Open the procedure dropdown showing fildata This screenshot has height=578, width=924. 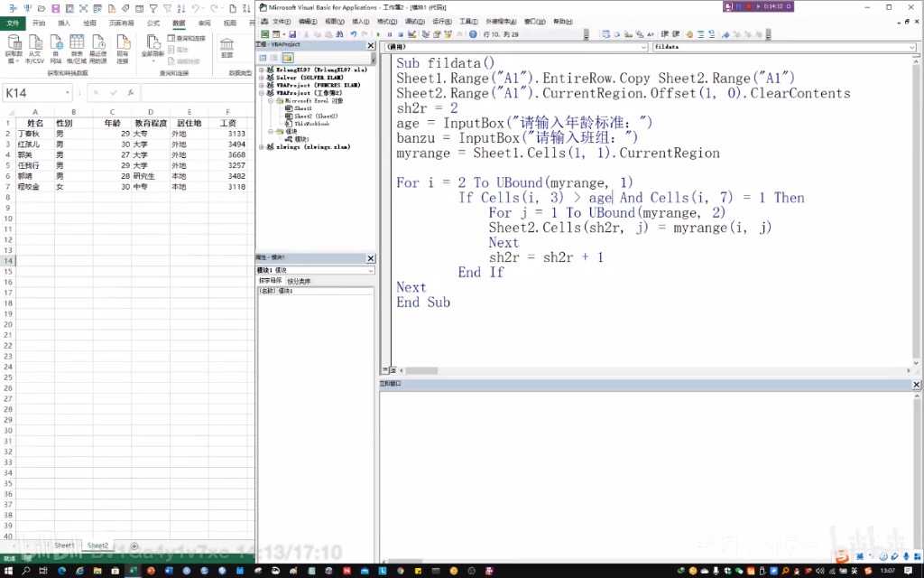pyautogui.click(x=911, y=47)
